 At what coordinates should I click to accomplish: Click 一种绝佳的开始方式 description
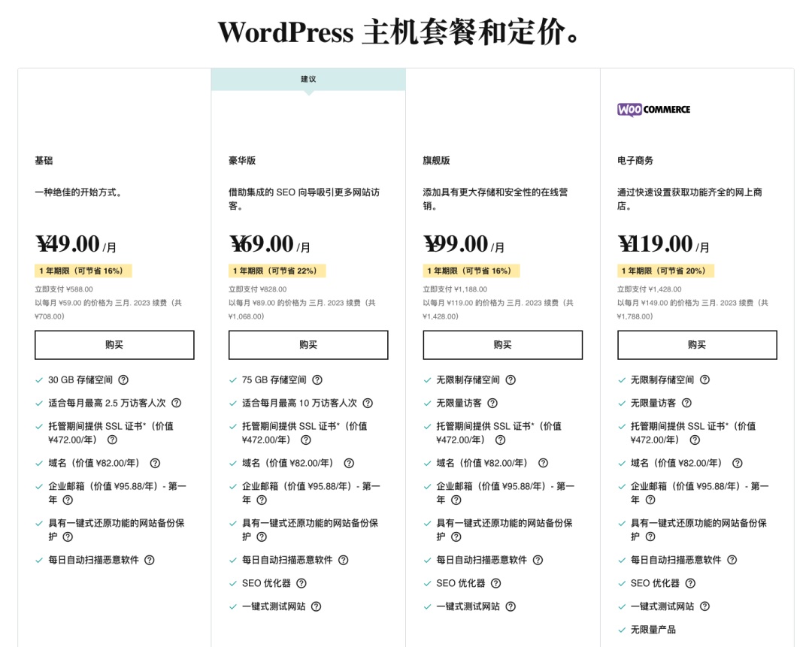[x=78, y=192]
